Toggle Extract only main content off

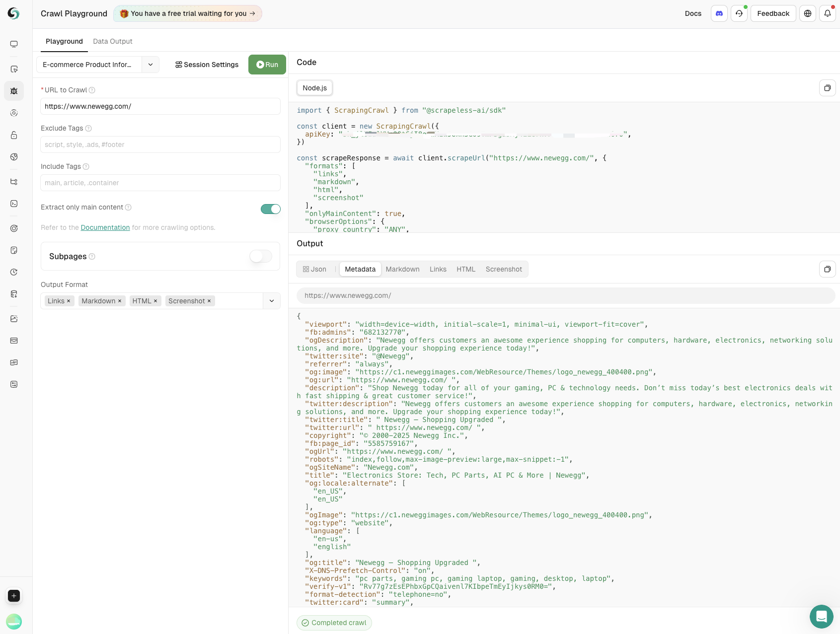tap(271, 209)
